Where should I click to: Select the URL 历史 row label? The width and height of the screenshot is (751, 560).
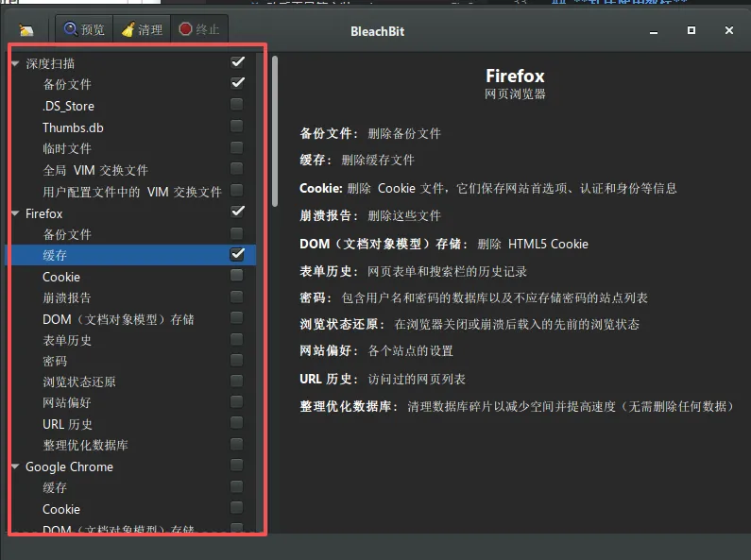[x=67, y=424]
